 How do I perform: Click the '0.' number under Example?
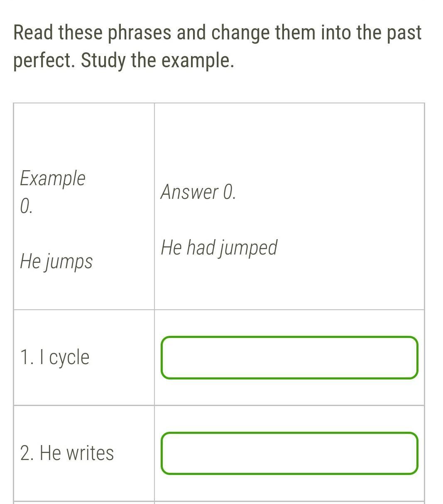pos(26,206)
